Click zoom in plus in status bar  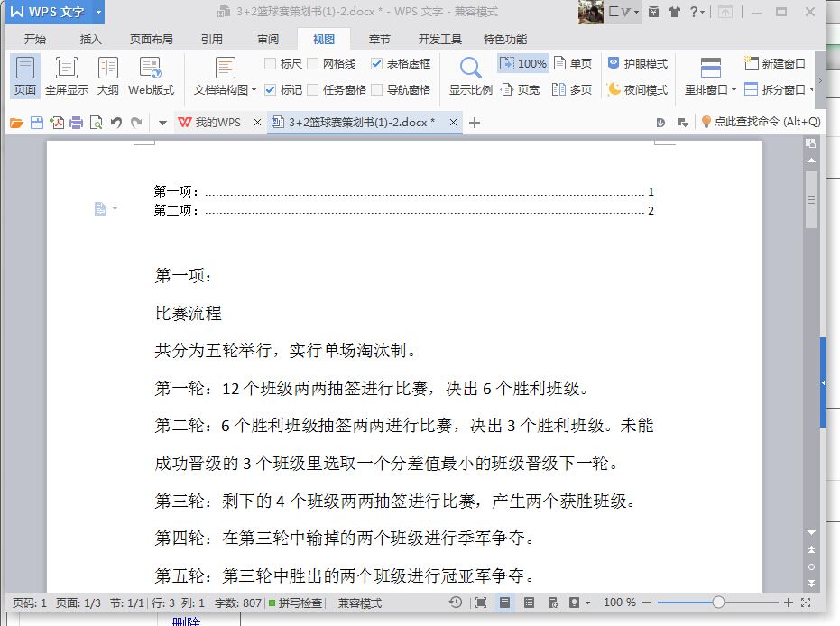coord(788,603)
